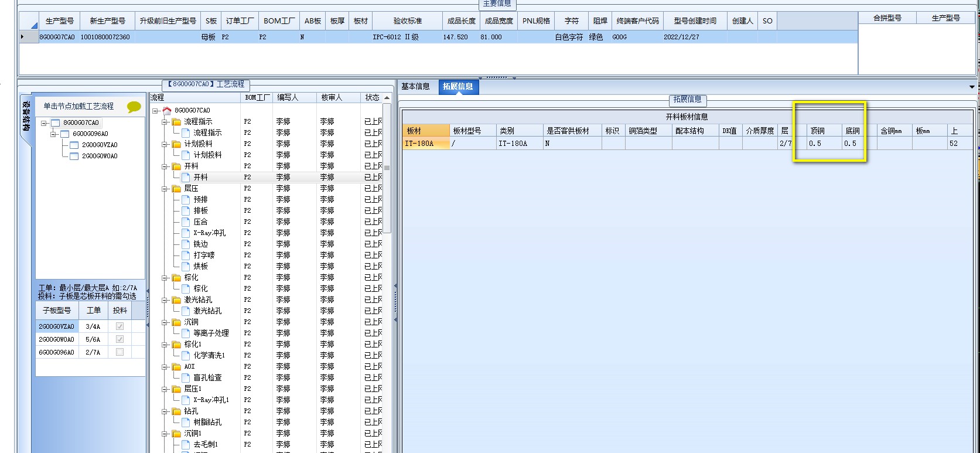Toggle 投料 checkbox for 2G00G0W0A0
Screen dimensions: 980x453
[119, 339]
